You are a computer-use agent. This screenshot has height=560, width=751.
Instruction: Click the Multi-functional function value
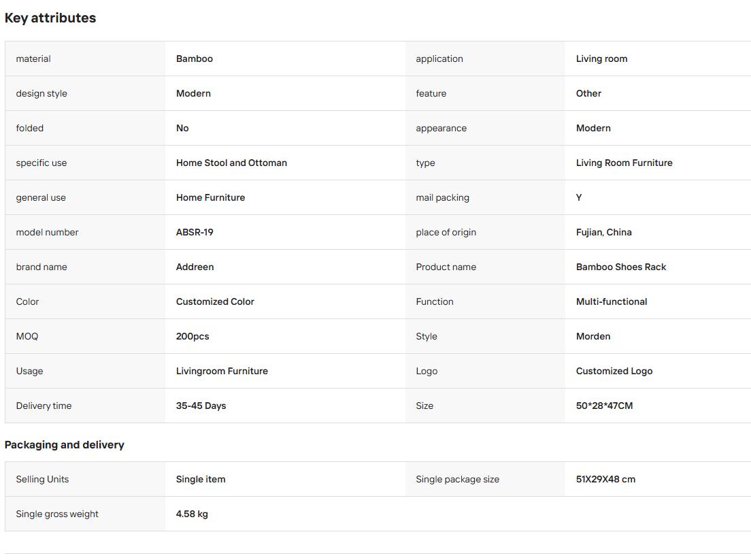tap(612, 301)
